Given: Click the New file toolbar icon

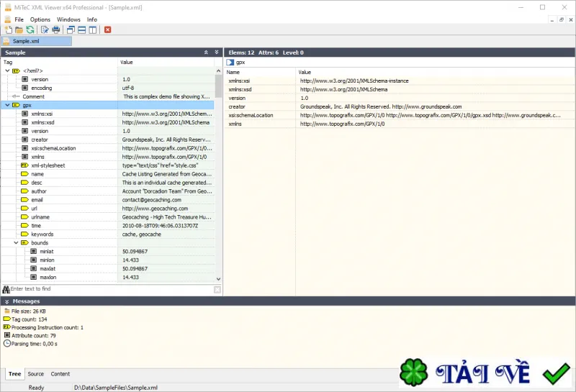Looking at the screenshot, I should click(x=8, y=29).
